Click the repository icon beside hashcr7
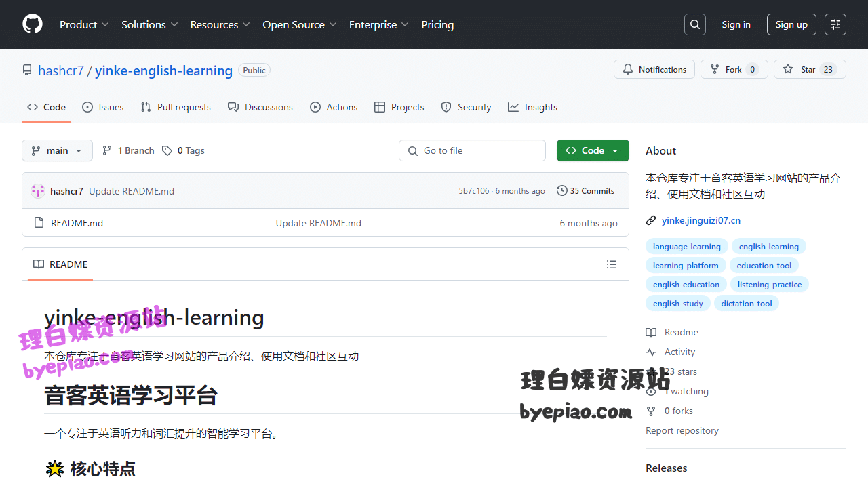Viewport: 868px width, 488px height. [x=27, y=70]
